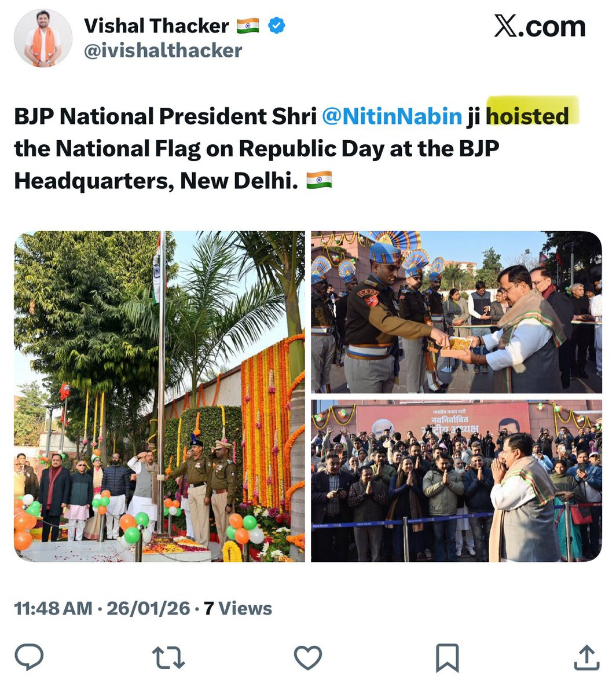Click the 7 Views count
This screenshot has height=695, width=616.
point(238,609)
